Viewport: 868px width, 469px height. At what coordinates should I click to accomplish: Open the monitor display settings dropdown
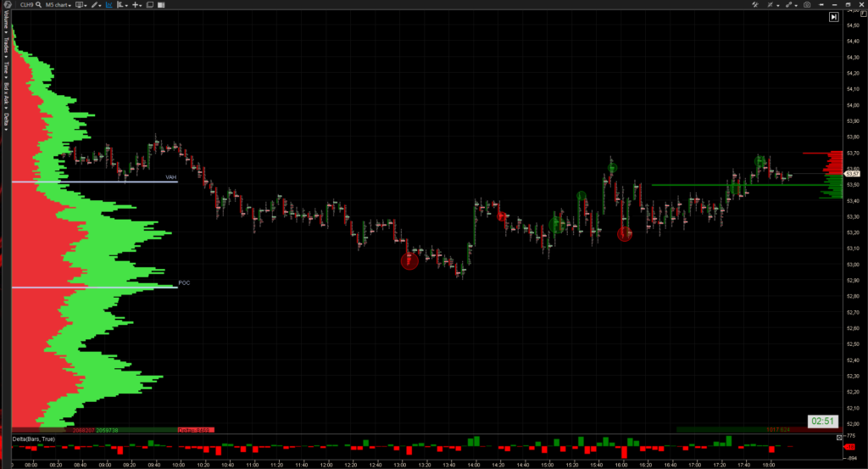(x=81, y=5)
